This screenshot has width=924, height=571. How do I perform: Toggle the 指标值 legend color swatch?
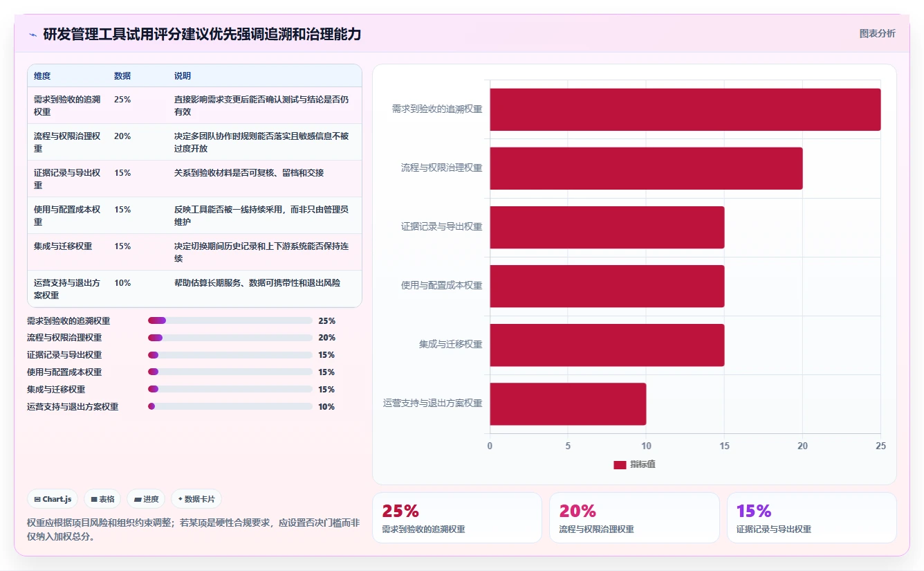[620, 464]
